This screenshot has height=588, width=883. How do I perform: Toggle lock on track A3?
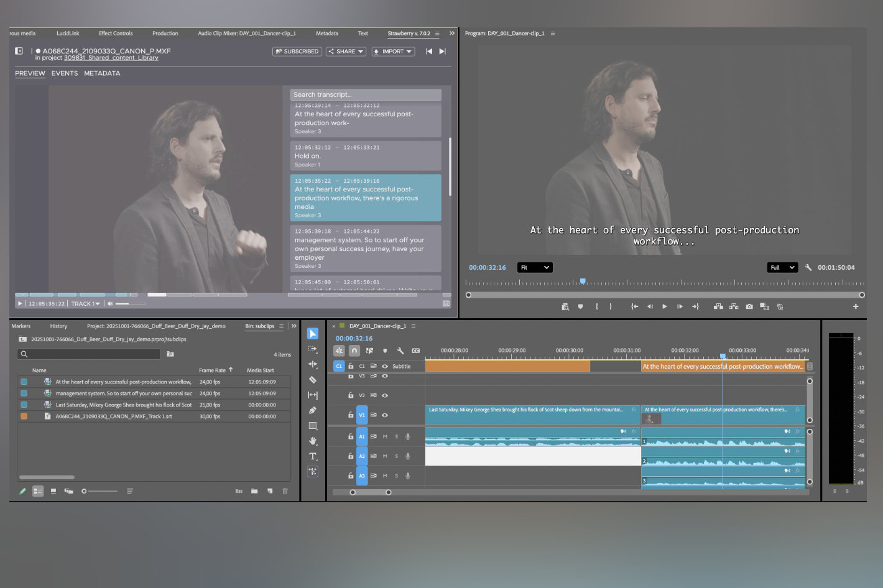(x=351, y=475)
